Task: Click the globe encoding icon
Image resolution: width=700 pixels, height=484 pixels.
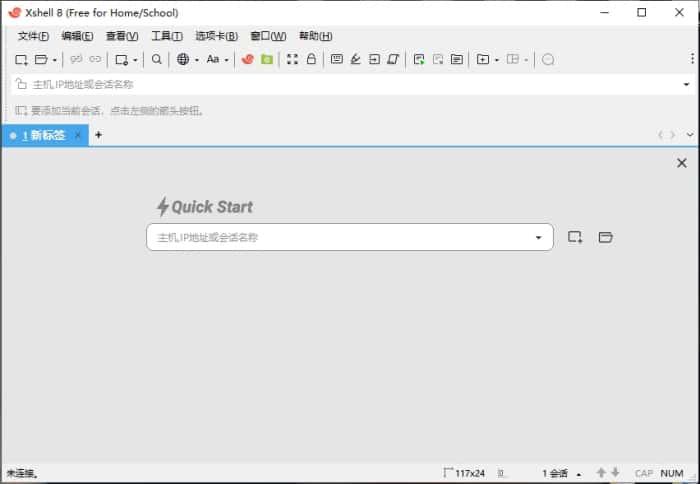Action: click(183, 60)
